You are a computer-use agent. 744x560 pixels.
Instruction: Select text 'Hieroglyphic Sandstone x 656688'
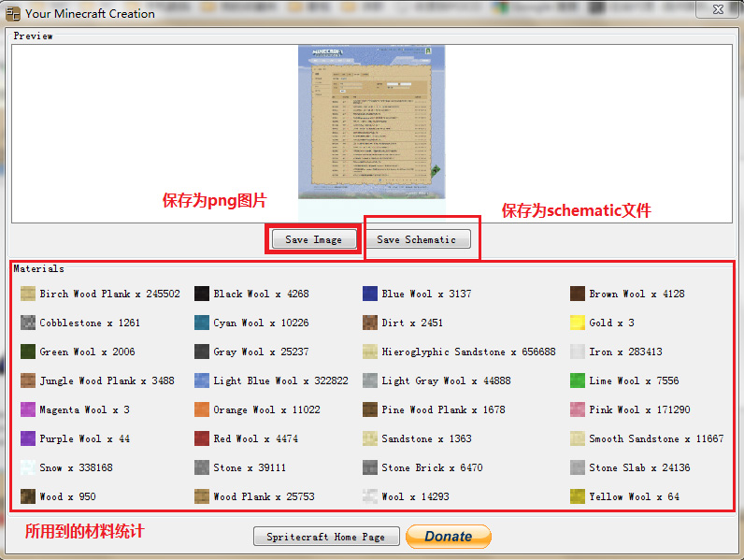pos(468,352)
